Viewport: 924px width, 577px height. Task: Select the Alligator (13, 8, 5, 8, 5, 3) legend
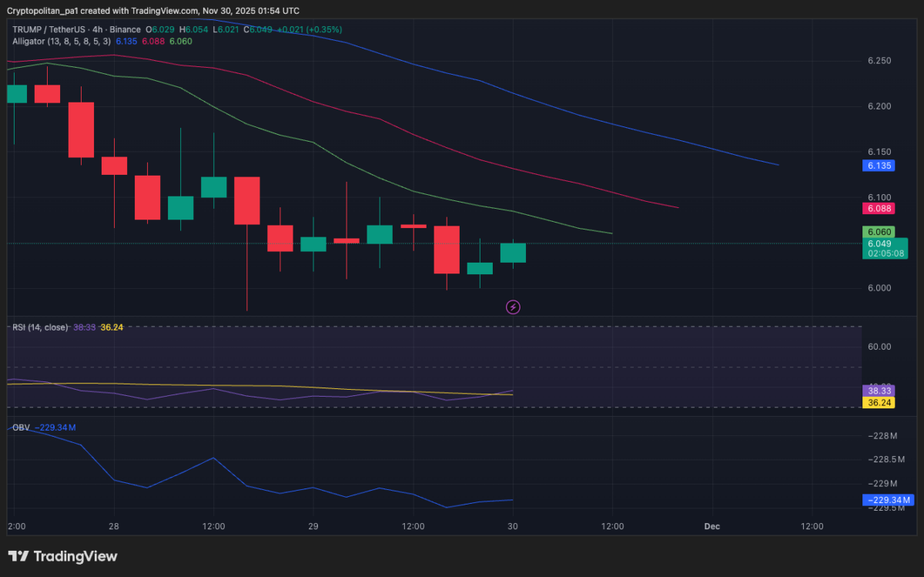[62, 42]
